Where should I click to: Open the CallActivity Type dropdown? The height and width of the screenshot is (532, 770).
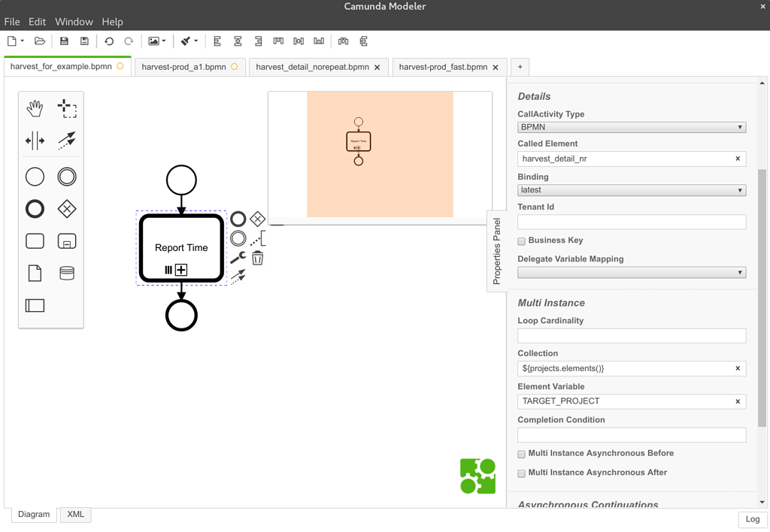click(631, 126)
